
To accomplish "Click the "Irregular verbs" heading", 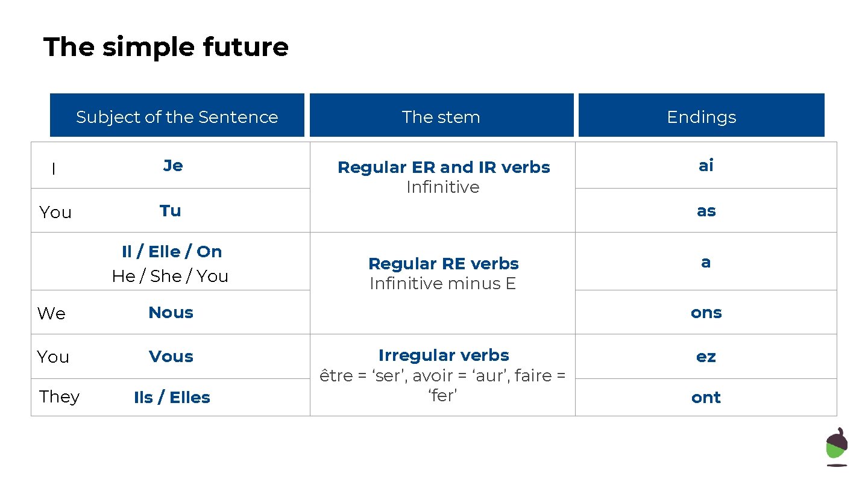I will click(444, 355).
